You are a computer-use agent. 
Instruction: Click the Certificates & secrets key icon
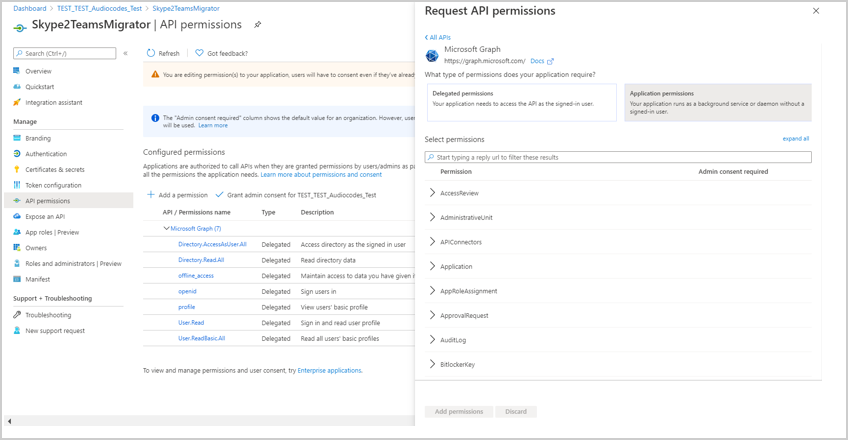tap(17, 169)
